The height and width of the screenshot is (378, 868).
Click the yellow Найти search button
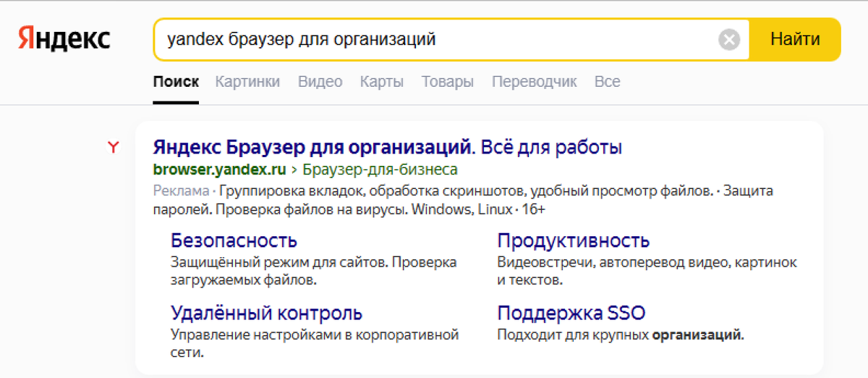pos(795,39)
